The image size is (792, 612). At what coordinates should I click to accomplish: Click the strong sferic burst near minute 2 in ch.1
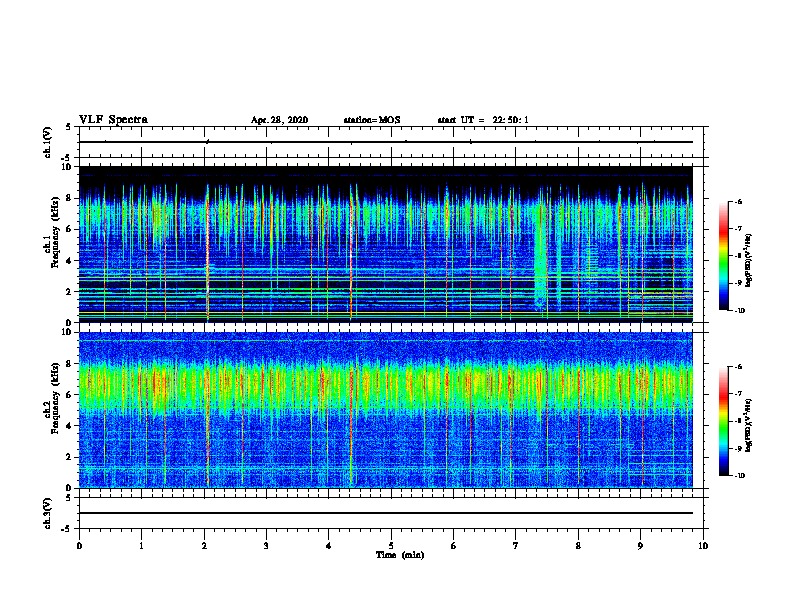207,252
